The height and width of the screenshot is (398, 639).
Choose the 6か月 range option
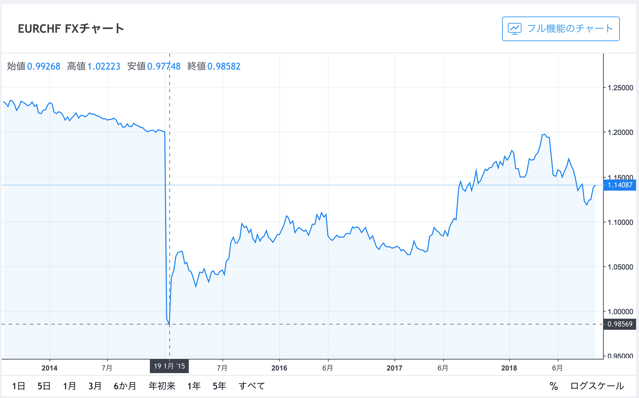pos(125,386)
